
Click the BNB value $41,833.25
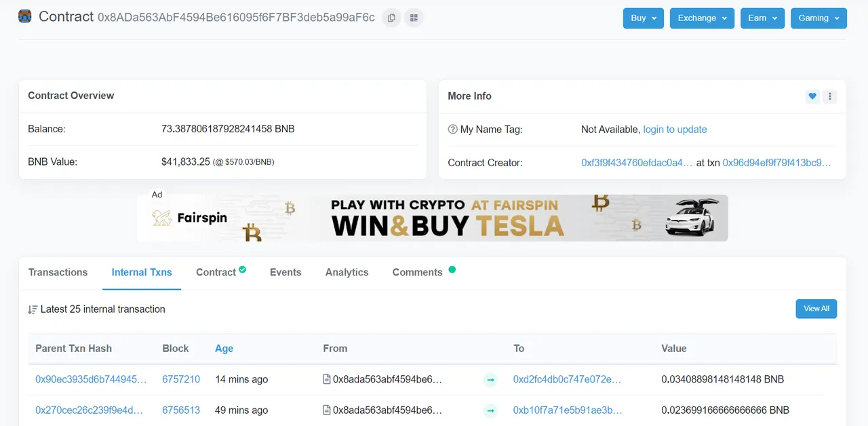coord(186,162)
